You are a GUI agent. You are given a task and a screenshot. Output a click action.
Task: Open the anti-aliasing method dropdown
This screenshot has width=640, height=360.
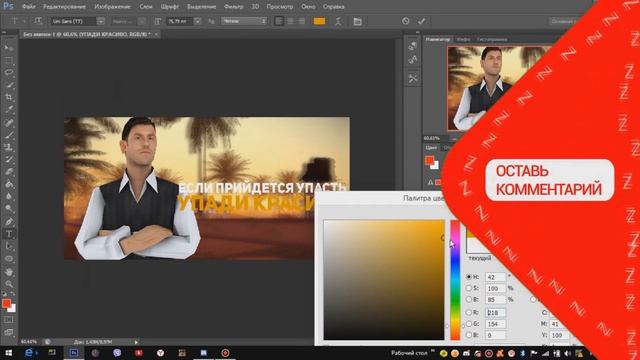(x=244, y=21)
